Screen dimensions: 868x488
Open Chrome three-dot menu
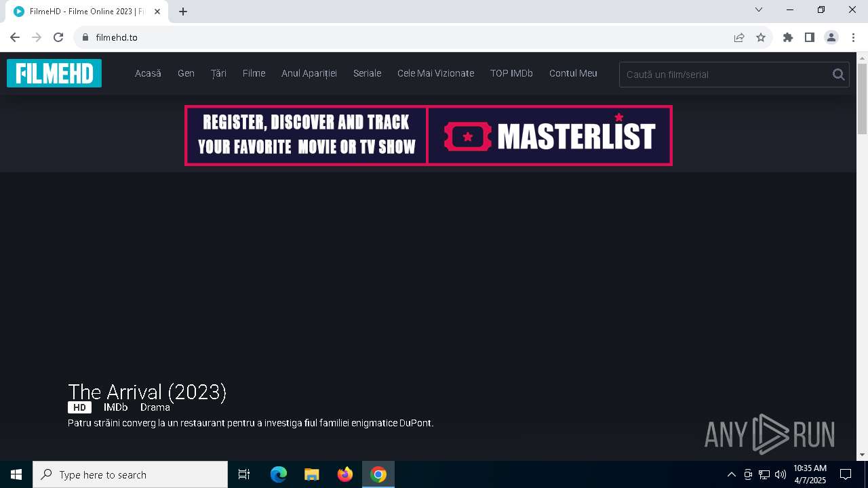pyautogui.click(x=853, y=37)
